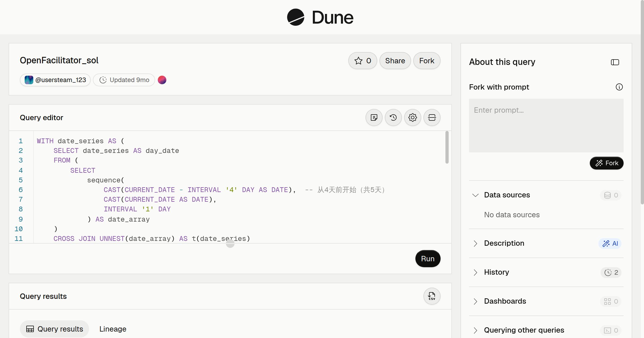Expand the Querying other queries section
This screenshot has height=338, width=644.
click(475, 330)
